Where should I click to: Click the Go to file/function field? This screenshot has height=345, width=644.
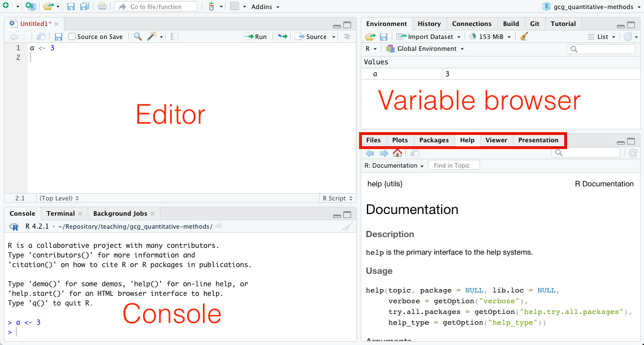pos(155,7)
